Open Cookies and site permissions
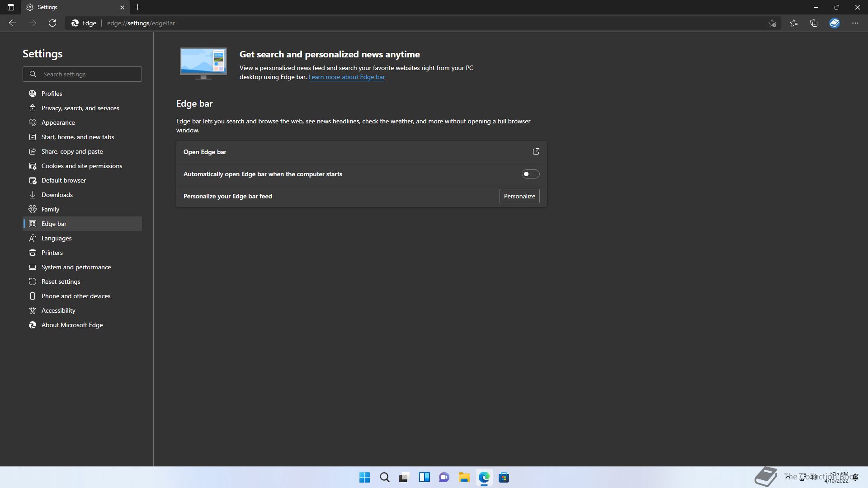Image resolution: width=868 pixels, height=488 pixels. [x=82, y=166]
